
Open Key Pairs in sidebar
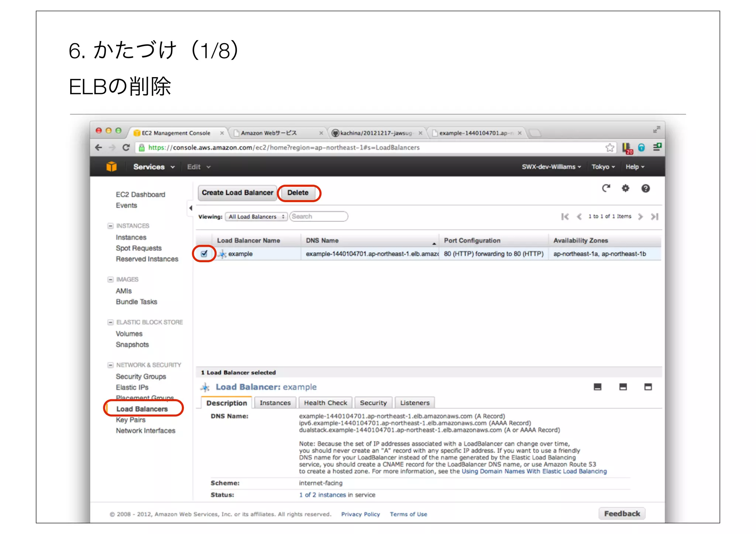coord(130,420)
